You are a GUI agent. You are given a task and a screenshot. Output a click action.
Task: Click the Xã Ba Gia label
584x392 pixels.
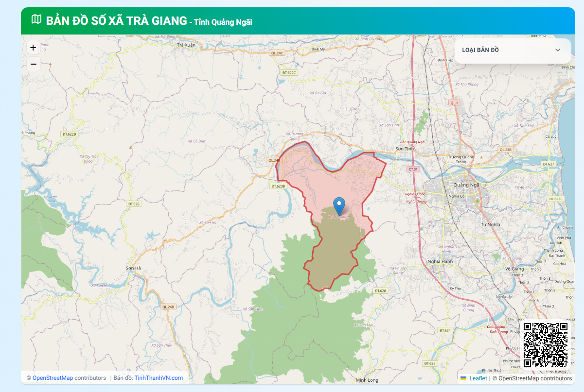318,93
